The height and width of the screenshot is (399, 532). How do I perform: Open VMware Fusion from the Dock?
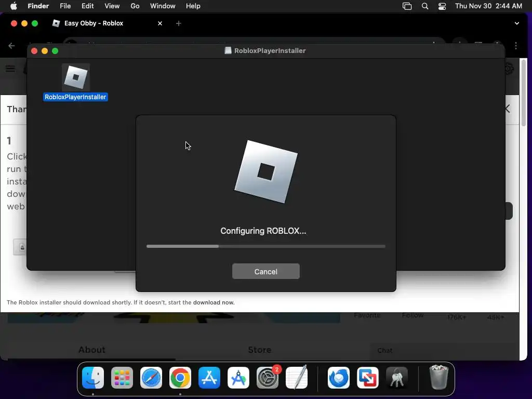coord(368,378)
